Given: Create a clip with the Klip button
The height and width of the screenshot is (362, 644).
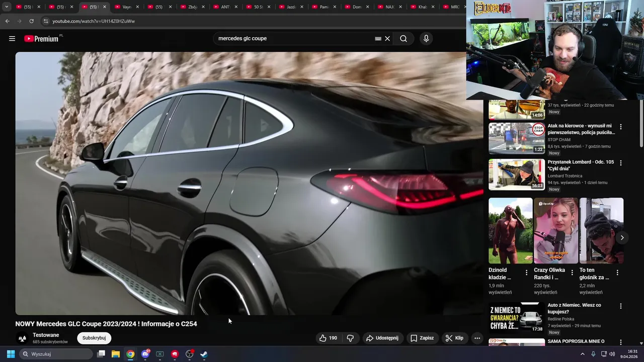Looking at the screenshot, I should [x=454, y=338].
